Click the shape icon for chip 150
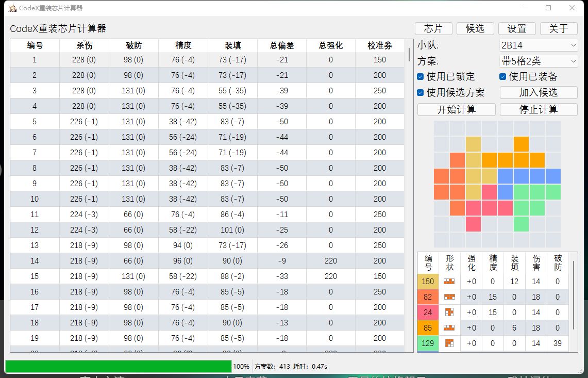Viewport: 588px width, 378px height. pyautogui.click(x=450, y=282)
